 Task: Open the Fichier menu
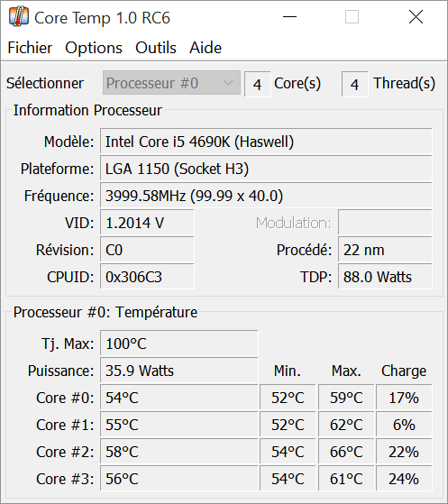[x=30, y=48]
